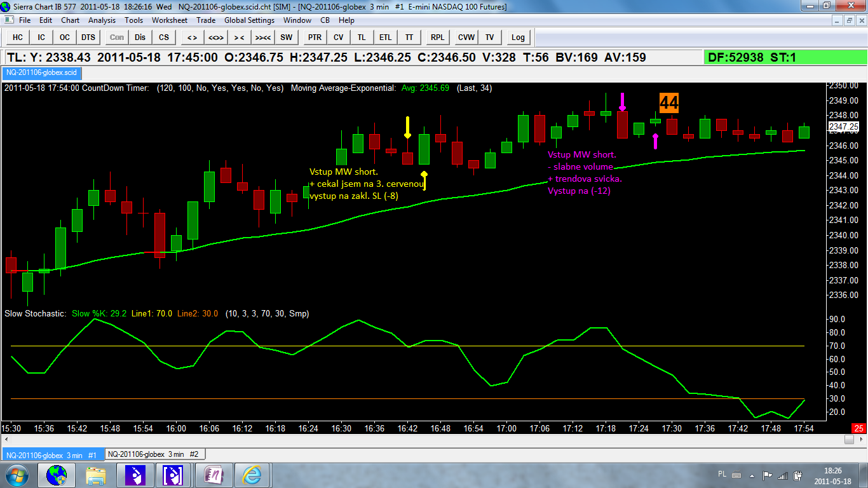Click the 'CountDown Timer:' study label

(x=116, y=88)
